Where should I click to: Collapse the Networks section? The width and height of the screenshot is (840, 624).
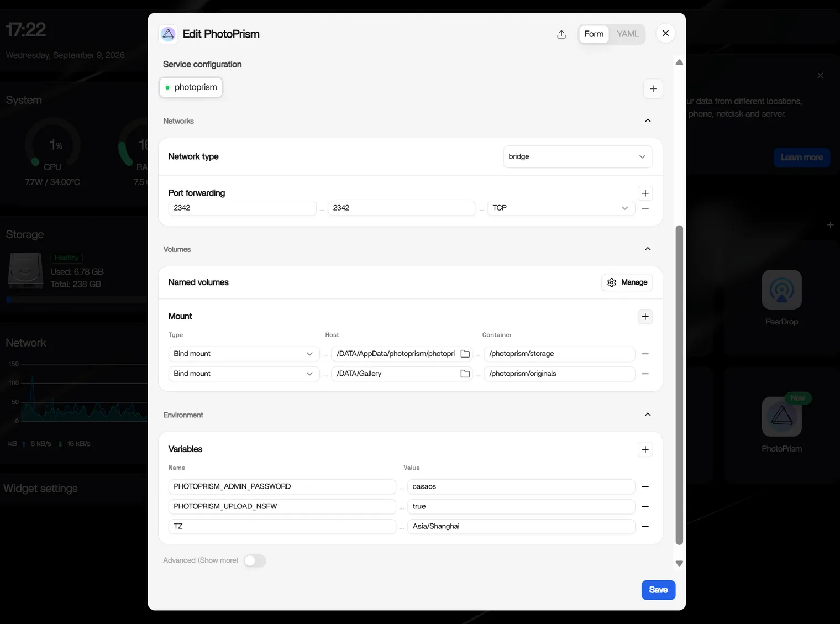coord(648,120)
